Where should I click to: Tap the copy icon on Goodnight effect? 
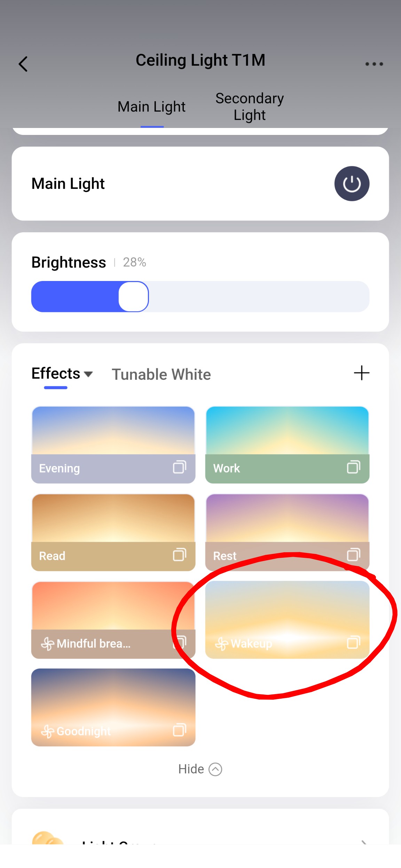[x=180, y=730]
